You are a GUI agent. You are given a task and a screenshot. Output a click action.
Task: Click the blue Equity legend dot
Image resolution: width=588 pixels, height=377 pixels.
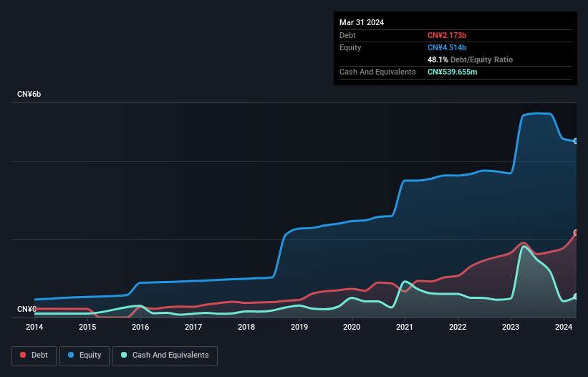pyautogui.click(x=71, y=355)
